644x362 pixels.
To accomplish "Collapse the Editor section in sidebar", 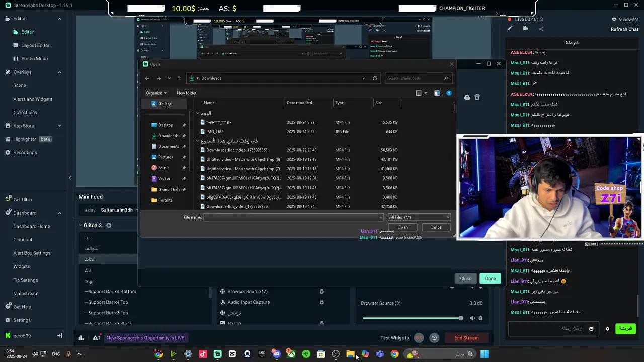I will coord(59,19).
